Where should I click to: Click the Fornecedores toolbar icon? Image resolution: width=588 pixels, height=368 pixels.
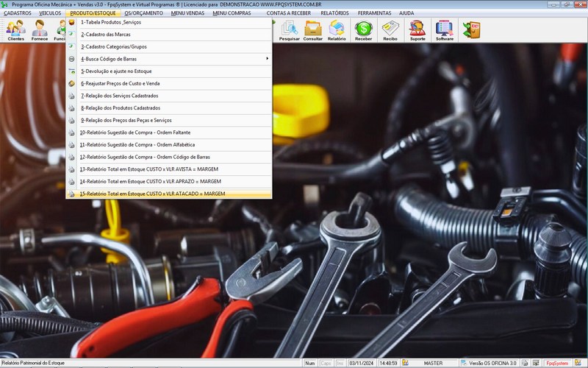[40, 29]
